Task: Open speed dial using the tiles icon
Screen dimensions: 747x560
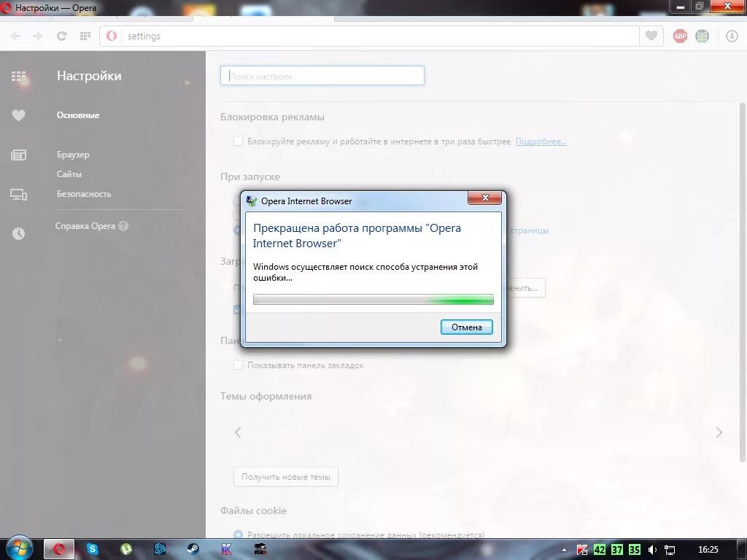Action: tap(85, 35)
